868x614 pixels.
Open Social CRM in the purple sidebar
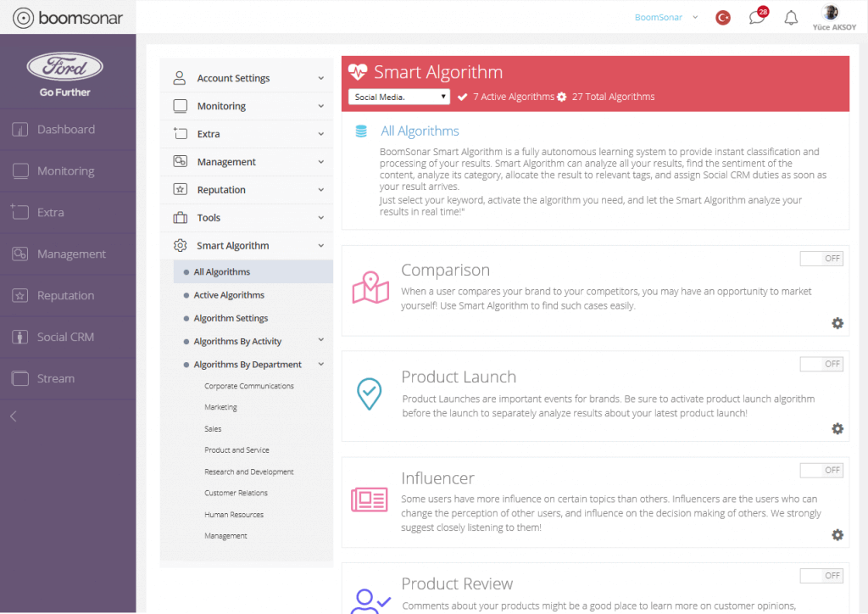click(68, 338)
